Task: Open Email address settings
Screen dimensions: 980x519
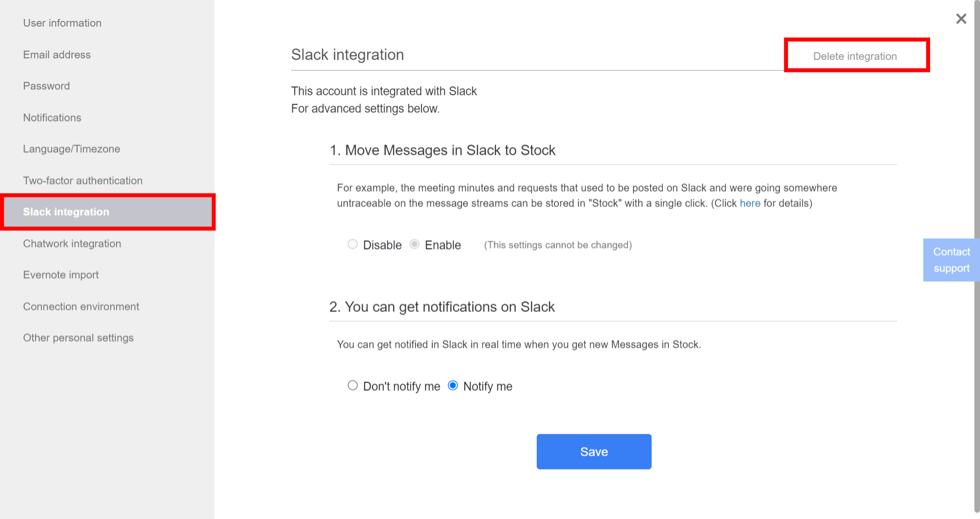Action: coord(57,55)
